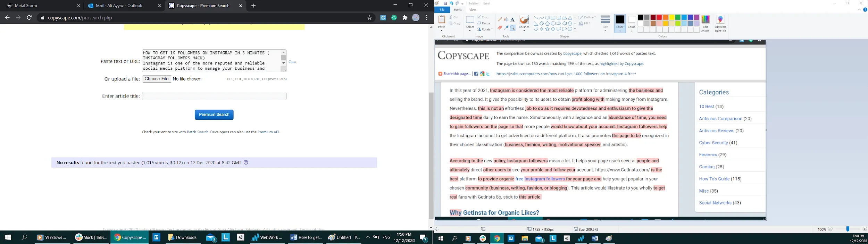Open the Paint Help question mark
The width and height of the screenshot is (868, 244).
click(865, 10)
